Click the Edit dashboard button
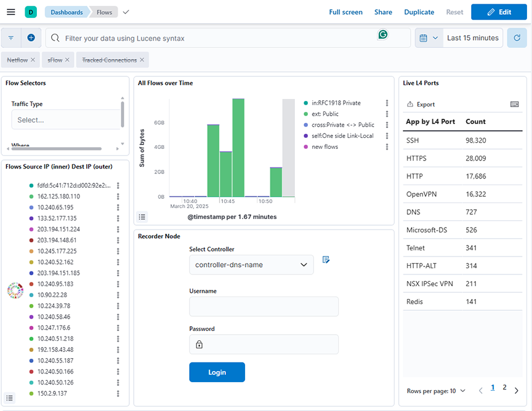532x411 pixels. (499, 12)
